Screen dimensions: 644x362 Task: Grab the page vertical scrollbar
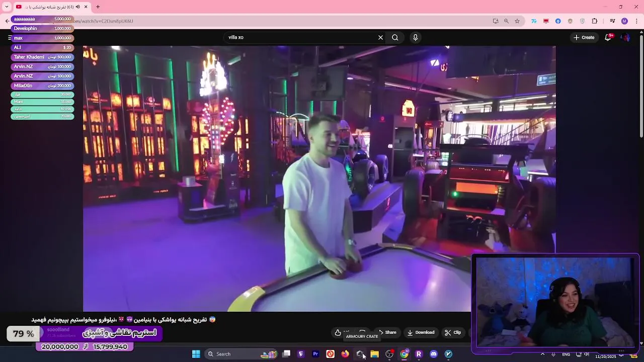click(641, 87)
